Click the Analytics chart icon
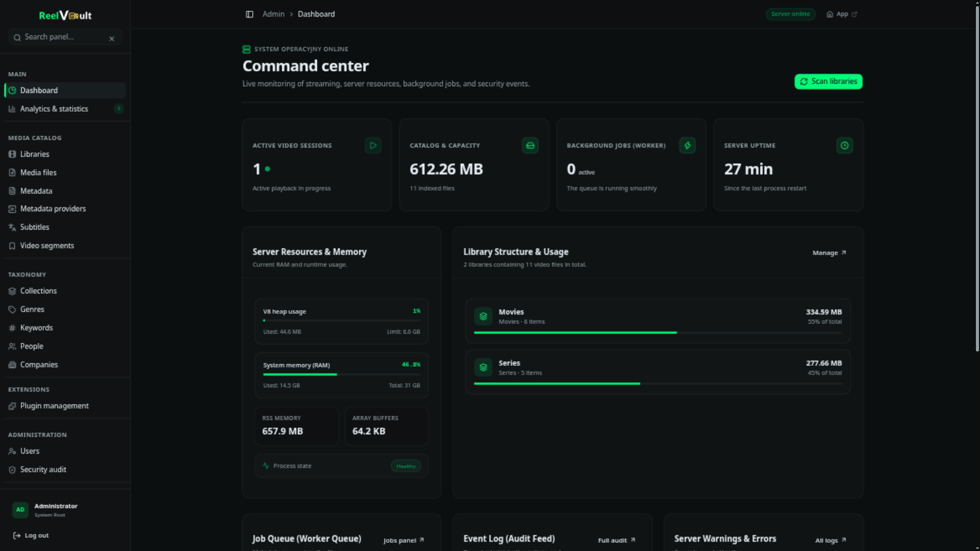The height and width of the screenshot is (551, 980). [x=12, y=109]
